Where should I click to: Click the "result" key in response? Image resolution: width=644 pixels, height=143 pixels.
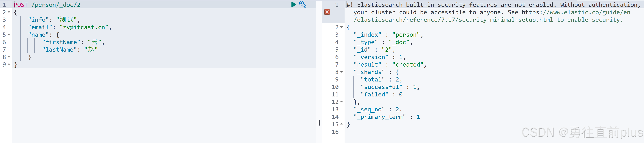[x=367, y=65]
